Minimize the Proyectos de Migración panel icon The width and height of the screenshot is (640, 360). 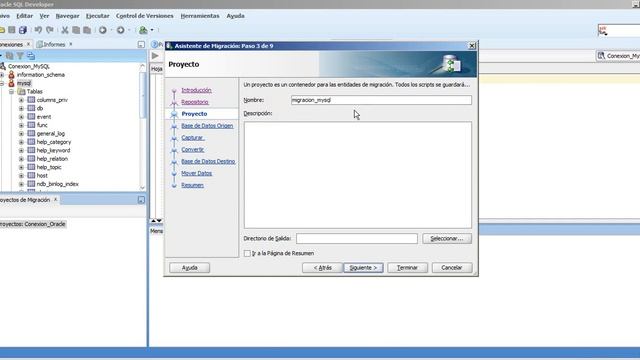[141, 200]
